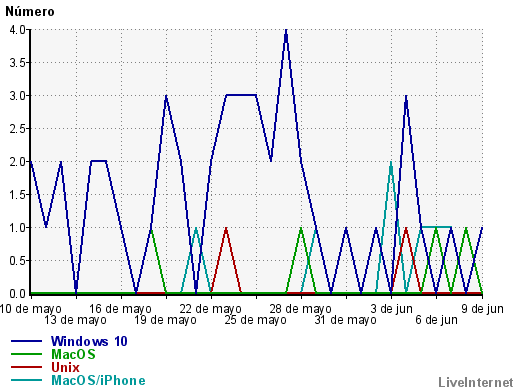Select the Unix legend entry

[65, 367]
